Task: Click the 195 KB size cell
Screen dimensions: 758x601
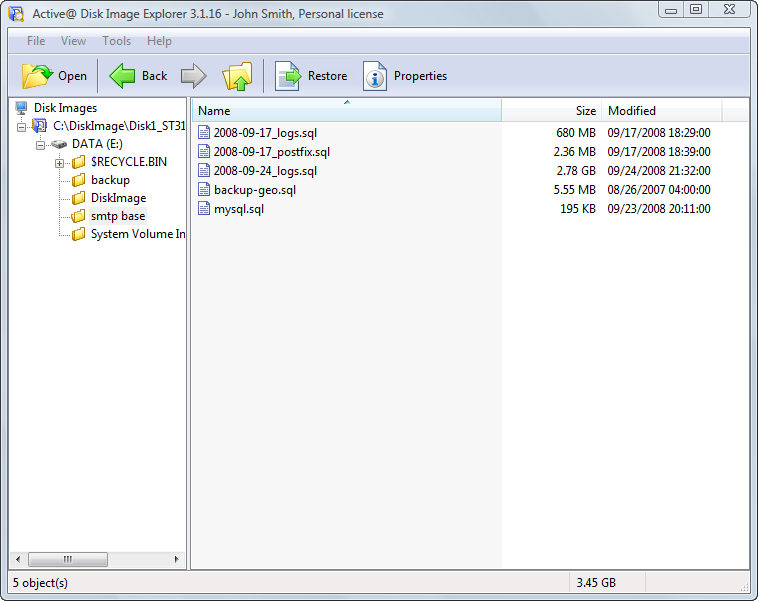Action: [578, 209]
